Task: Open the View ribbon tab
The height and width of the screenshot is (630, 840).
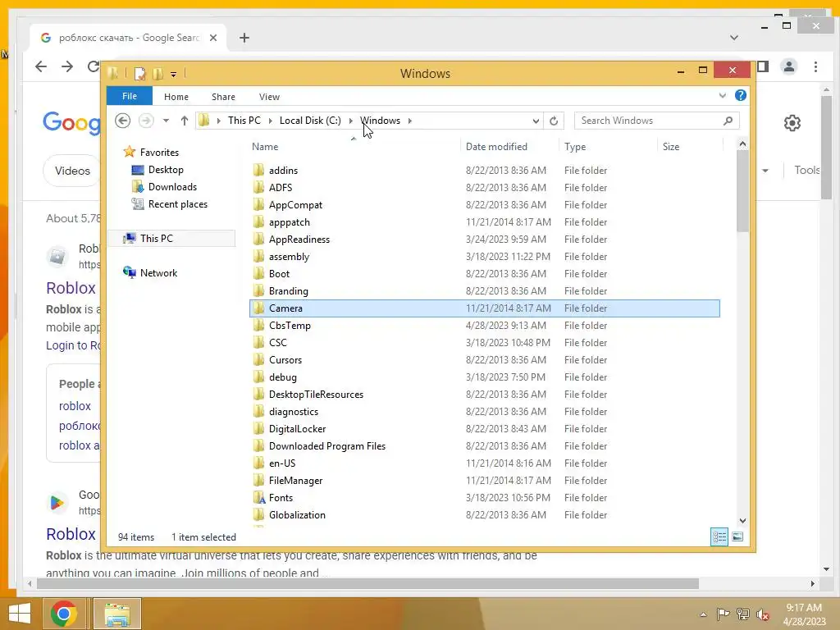Action: 269,97
